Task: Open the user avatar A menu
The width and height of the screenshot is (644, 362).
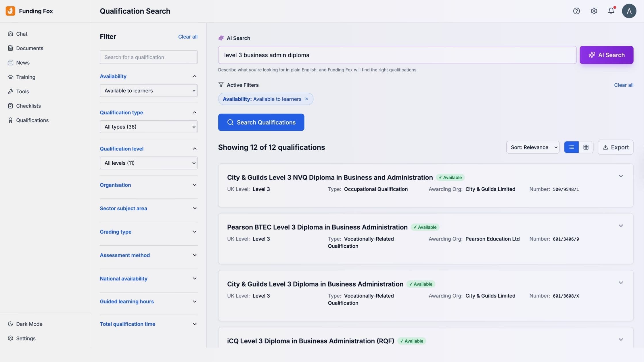Action: (629, 11)
